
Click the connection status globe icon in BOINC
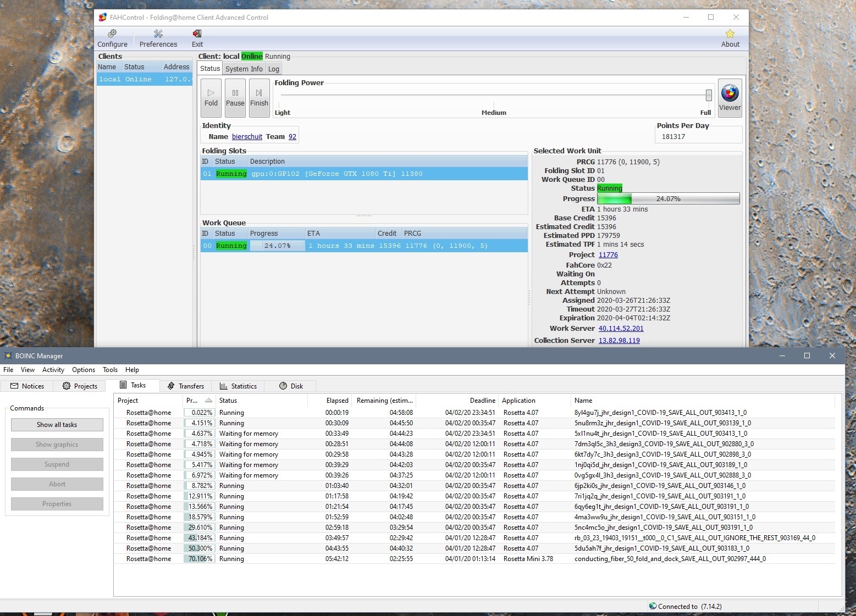click(653, 606)
